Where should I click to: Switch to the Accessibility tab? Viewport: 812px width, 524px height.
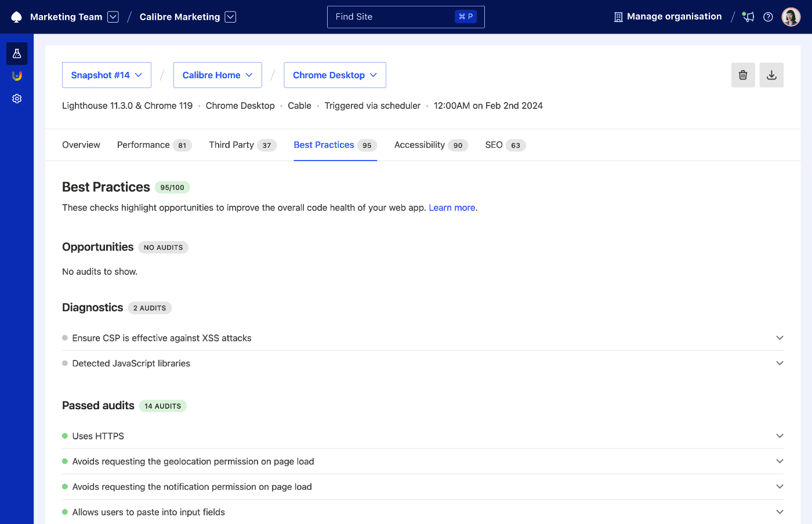pyautogui.click(x=419, y=145)
